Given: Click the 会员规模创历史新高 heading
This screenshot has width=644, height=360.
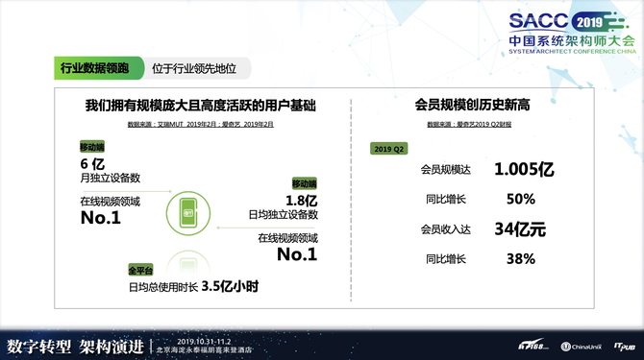Looking at the screenshot, I should (x=472, y=105).
